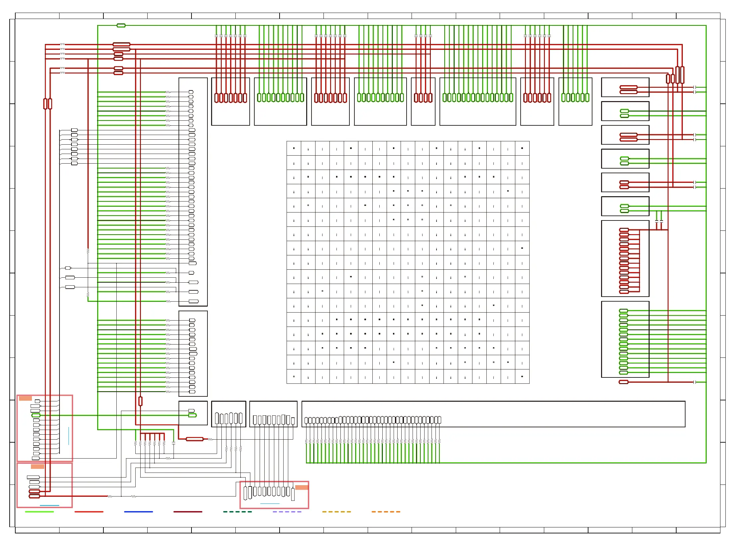
Task: Click the lone red pin below the lower-right green block
Action: click(624, 382)
